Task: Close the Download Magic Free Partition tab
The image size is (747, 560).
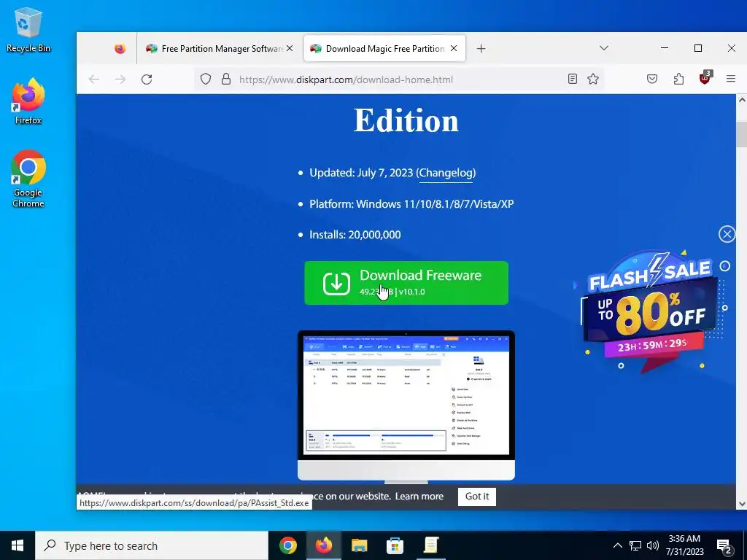Action: [454, 49]
